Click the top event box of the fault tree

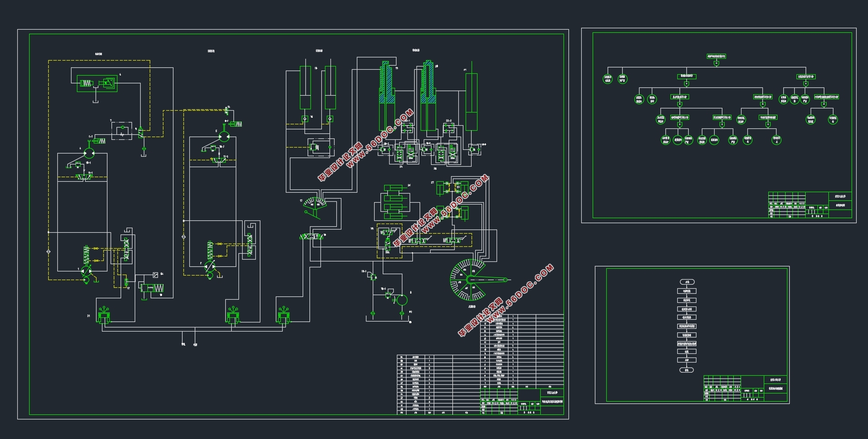click(716, 56)
